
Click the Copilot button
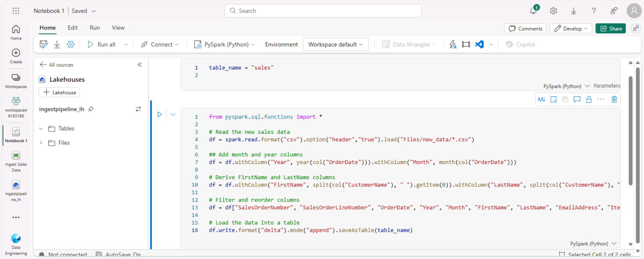click(x=520, y=44)
